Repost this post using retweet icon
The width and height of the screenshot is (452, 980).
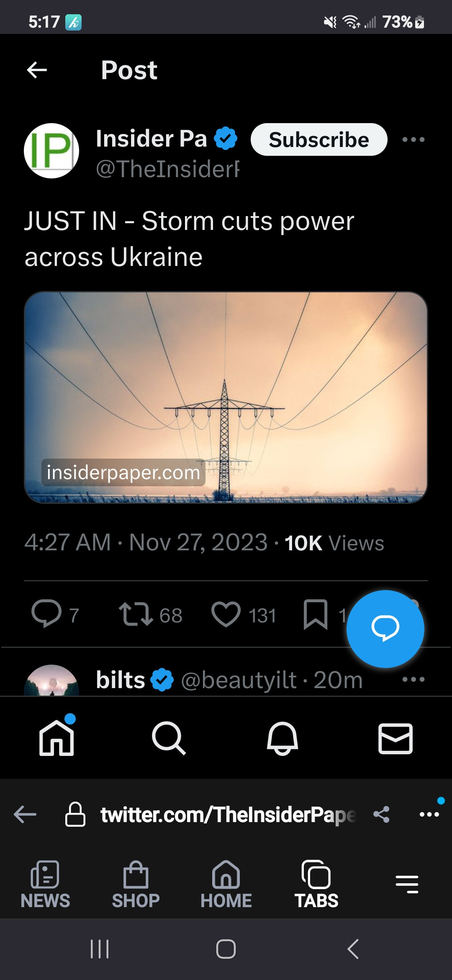click(136, 614)
